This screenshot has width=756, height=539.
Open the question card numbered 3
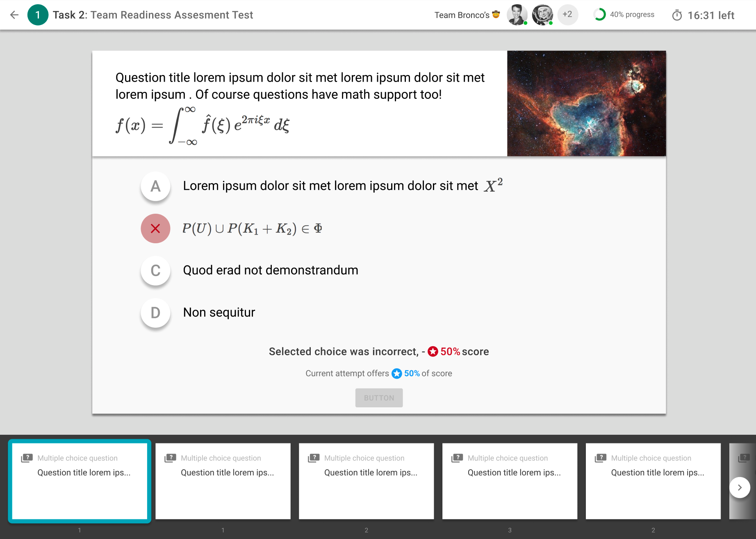510,481
